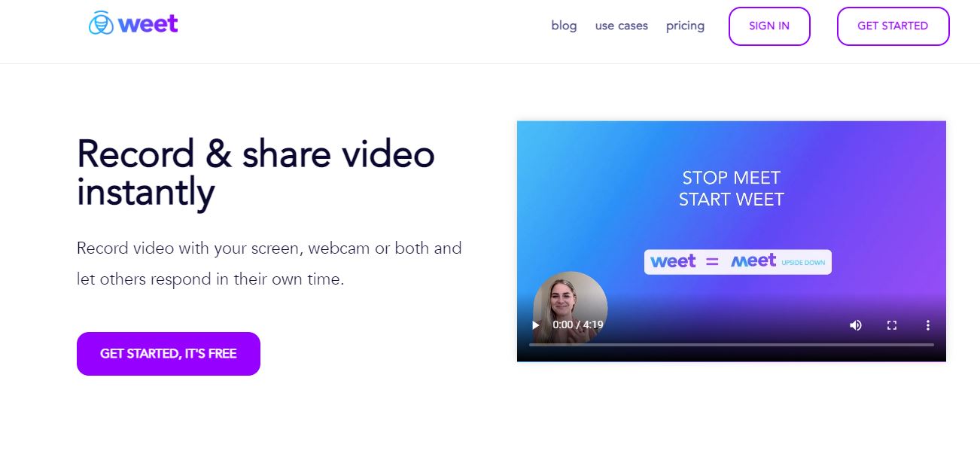Click the SIGN IN button
980x457 pixels.
(769, 26)
